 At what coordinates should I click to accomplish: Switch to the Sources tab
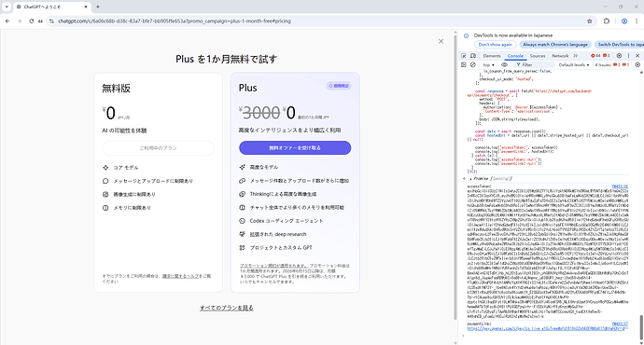point(538,56)
